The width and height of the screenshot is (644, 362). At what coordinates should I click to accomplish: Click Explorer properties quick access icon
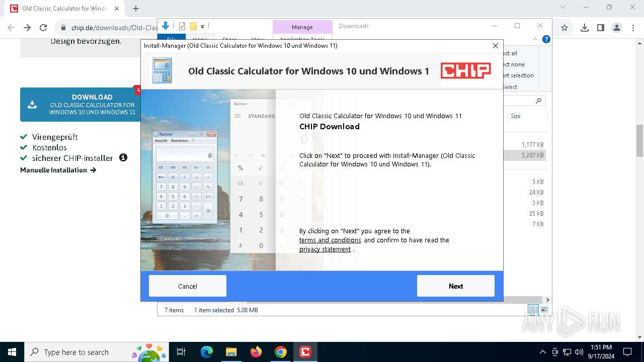[182, 26]
